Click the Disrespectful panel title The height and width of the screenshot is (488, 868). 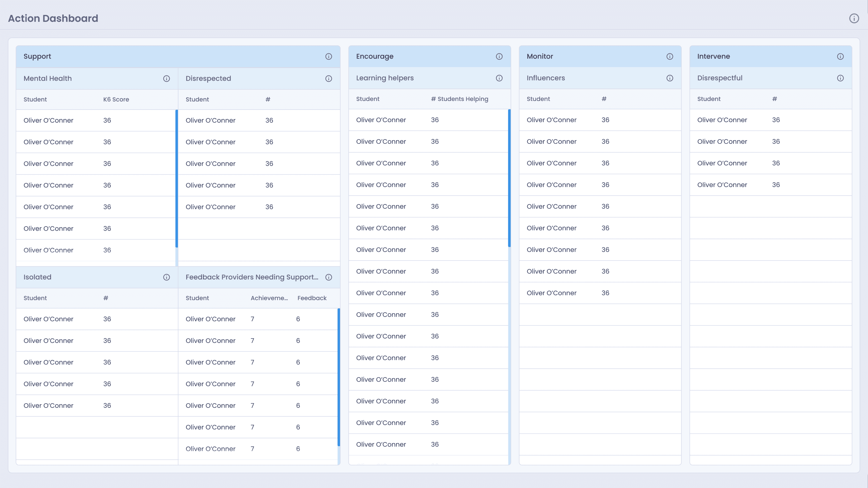[720, 78]
